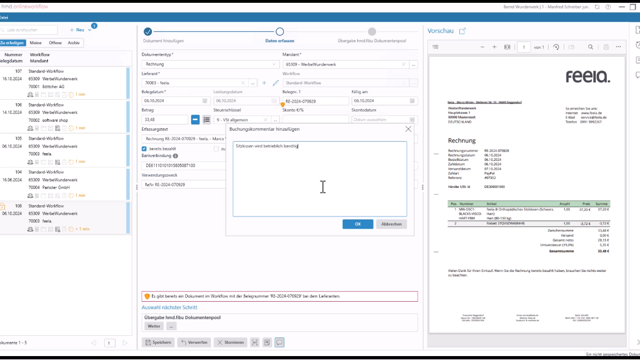The width and height of the screenshot is (640, 360).
Task: Switch to the Offene tab
Action: click(55, 43)
